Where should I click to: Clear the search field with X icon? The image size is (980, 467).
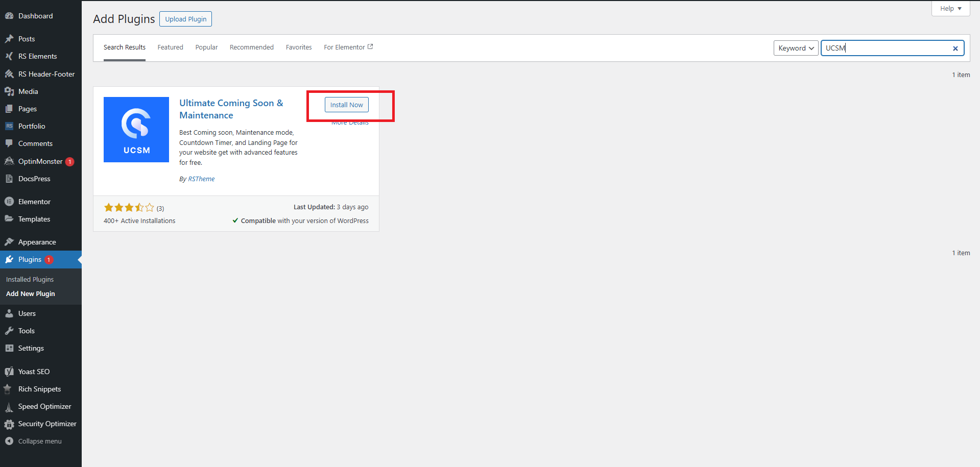point(955,48)
